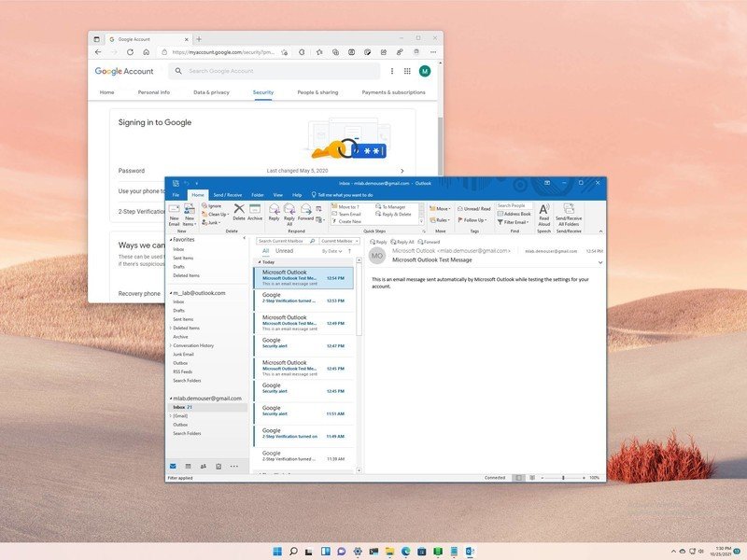Viewport: 747px width, 560px height.
Task: Open the View ribbon tab
Action: tap(277, 195)
